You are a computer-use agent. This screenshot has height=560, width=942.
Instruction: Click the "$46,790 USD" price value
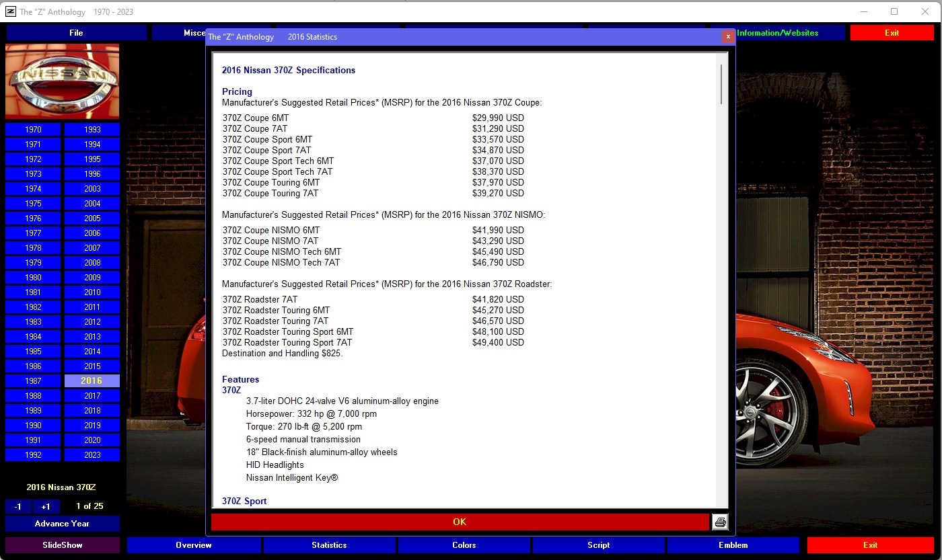click(x=498, y=263)
